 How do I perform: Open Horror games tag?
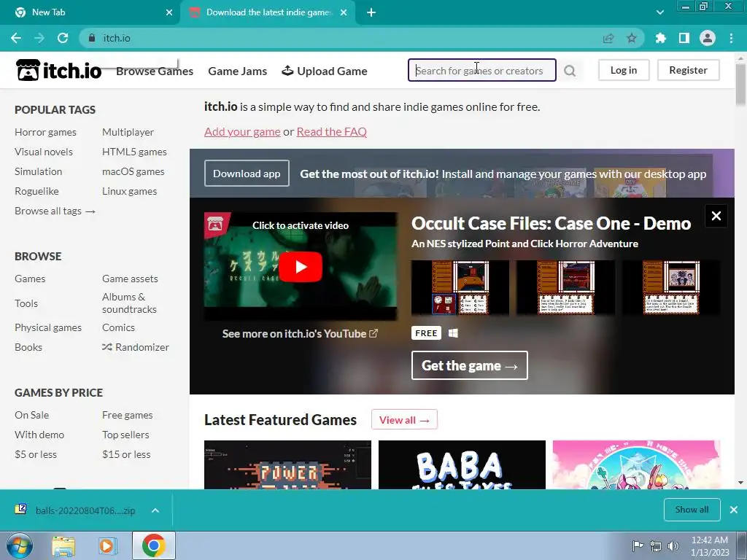click(45, 132)
